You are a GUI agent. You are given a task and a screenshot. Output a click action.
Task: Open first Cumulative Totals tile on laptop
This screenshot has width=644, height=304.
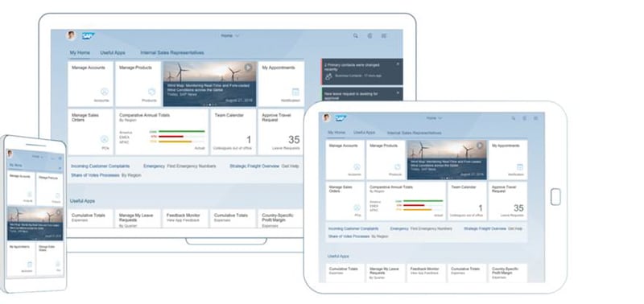[90, 219]
